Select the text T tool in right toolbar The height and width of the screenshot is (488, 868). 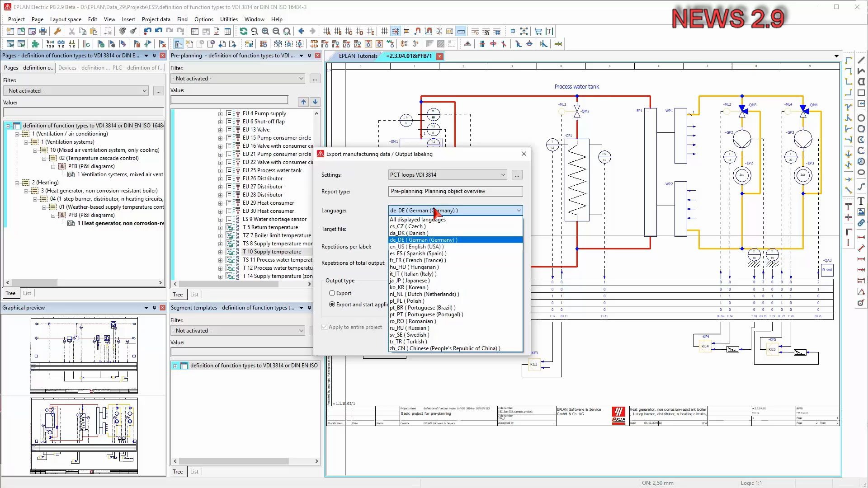861,201
